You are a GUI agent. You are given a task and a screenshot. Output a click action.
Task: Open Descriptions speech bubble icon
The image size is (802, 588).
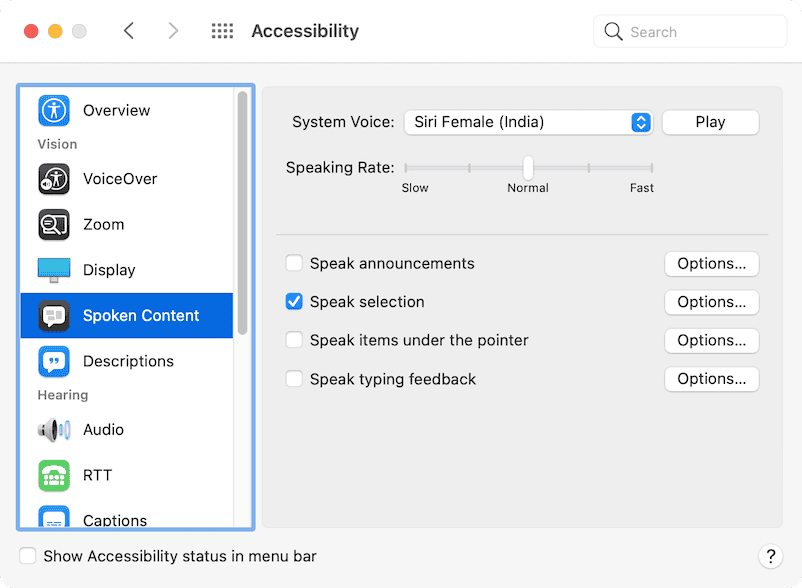tap(54, 361)
